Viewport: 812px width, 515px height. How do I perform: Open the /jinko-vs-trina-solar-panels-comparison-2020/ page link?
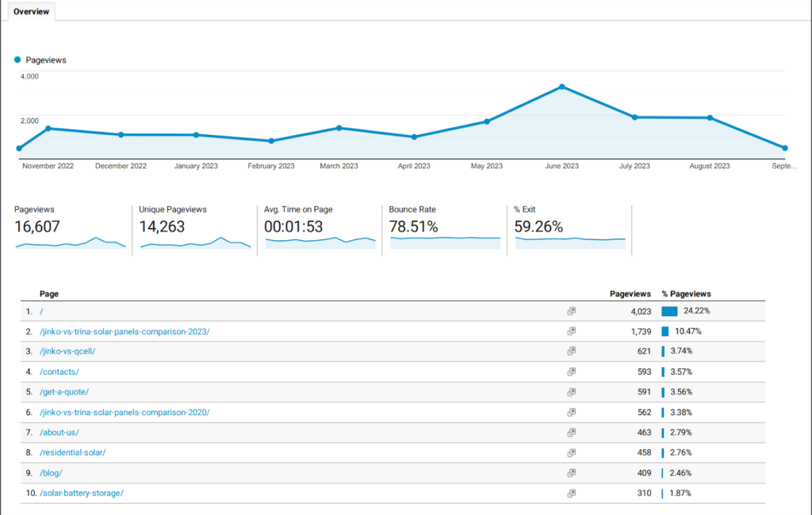coord(124,412)
